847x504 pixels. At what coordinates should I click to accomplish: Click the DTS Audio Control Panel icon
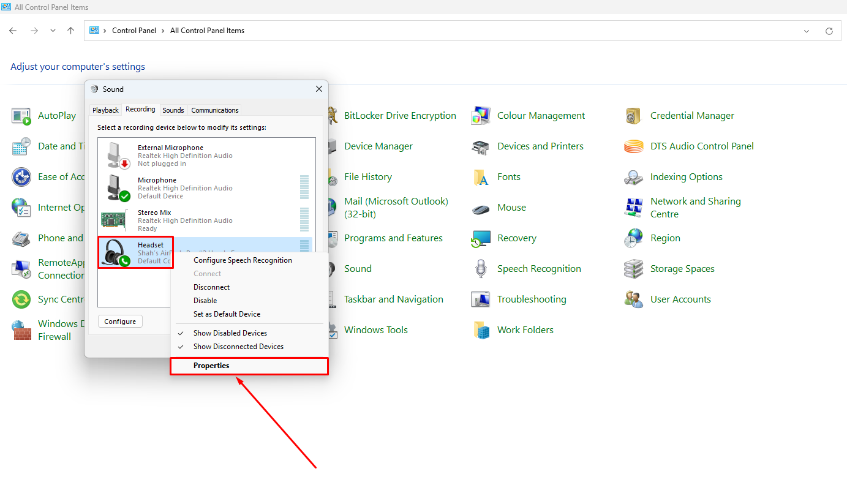tap(634, 146)
